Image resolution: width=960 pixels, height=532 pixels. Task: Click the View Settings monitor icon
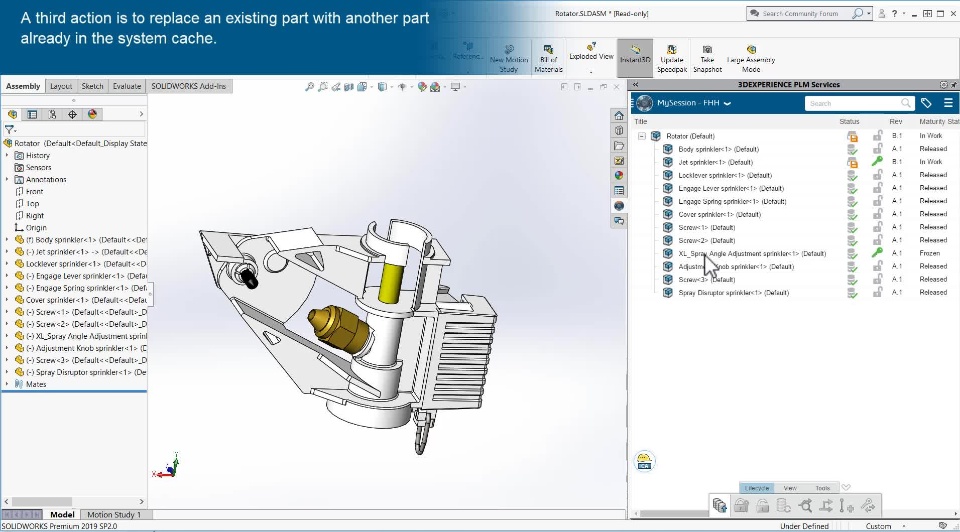click(x=456, y=87)
